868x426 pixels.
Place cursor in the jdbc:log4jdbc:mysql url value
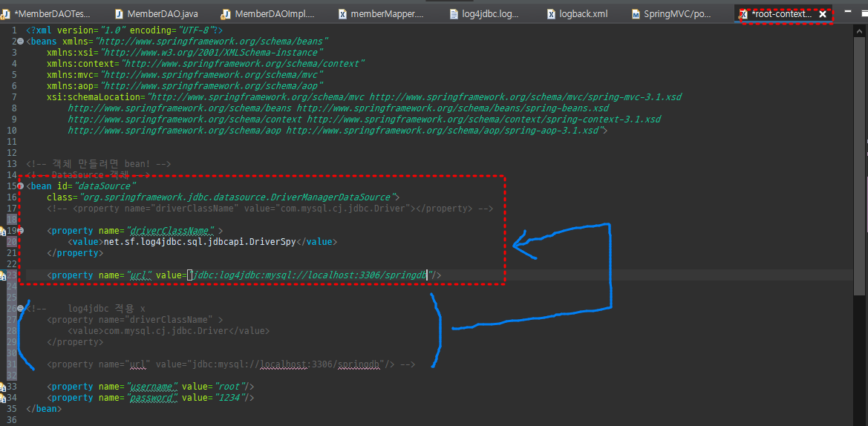pyautogui.click(x=310, y=275)
